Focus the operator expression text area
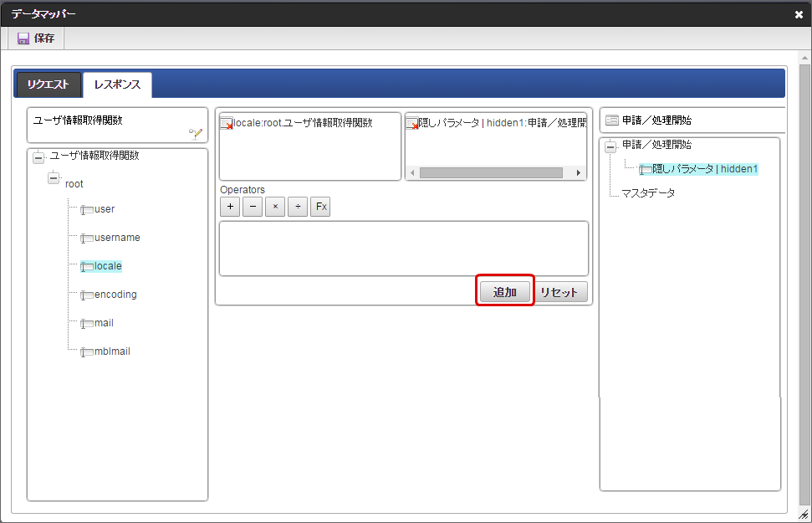This screenshot has width=812, height=523. pyautogui.click(x=404, y=249)
